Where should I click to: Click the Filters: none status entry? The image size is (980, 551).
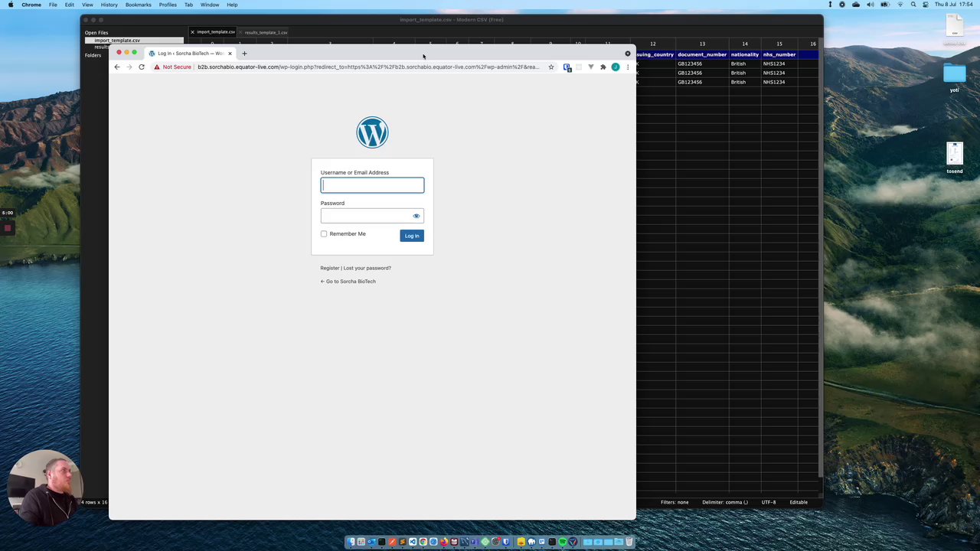pyautogui.click(x=675, y=502)
